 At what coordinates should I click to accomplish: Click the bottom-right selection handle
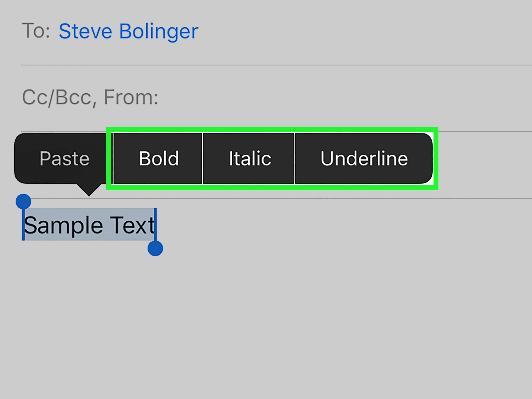(155, 248)
